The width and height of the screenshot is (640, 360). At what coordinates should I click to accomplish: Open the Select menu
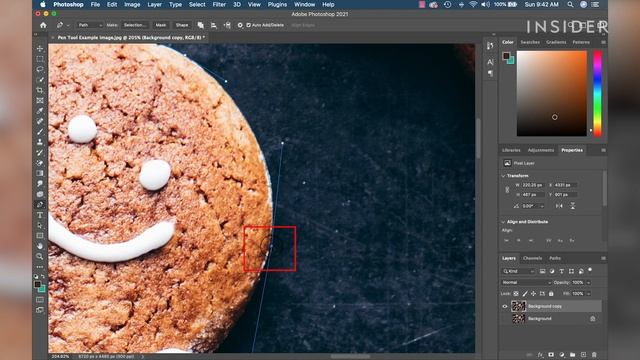pyautogui.click(x=197, y=4)
